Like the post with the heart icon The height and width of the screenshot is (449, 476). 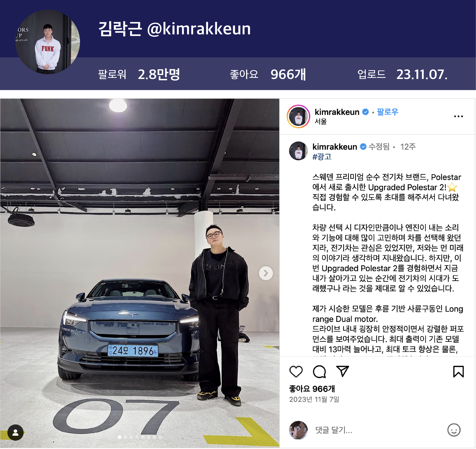[x=296, y=372]
